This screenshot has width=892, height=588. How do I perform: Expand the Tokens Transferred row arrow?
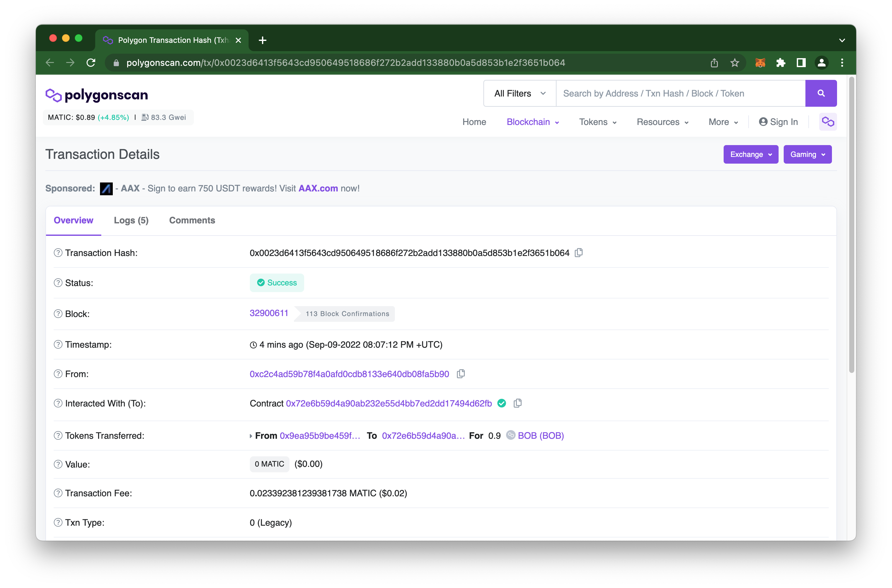pos(251,436)
